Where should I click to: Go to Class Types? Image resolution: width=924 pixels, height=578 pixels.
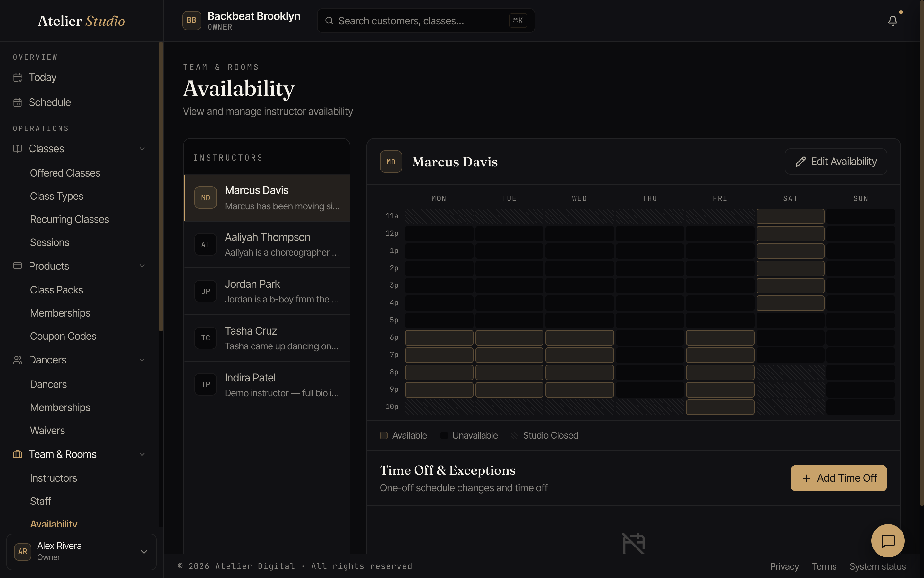(x=56, y=196)
